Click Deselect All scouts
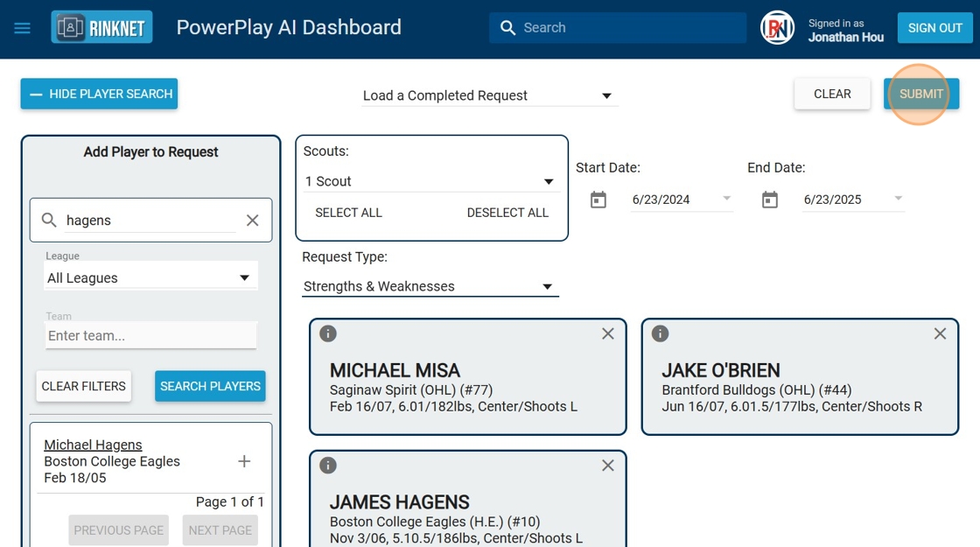Image resolution: width=980 pixels, height=547 pixels. point(507,213)
